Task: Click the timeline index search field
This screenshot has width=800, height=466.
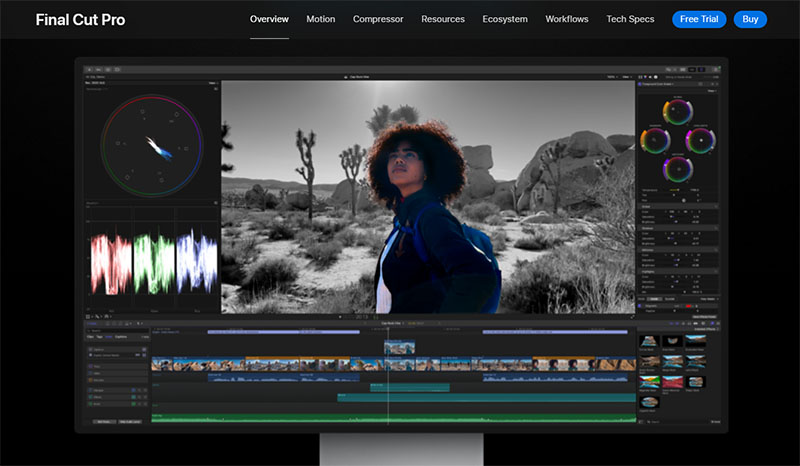Action: [117, 331]
